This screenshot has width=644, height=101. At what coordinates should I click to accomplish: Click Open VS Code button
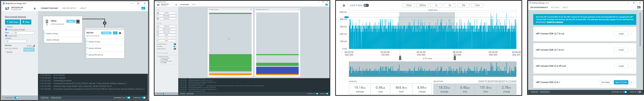(x=621, y=82)
